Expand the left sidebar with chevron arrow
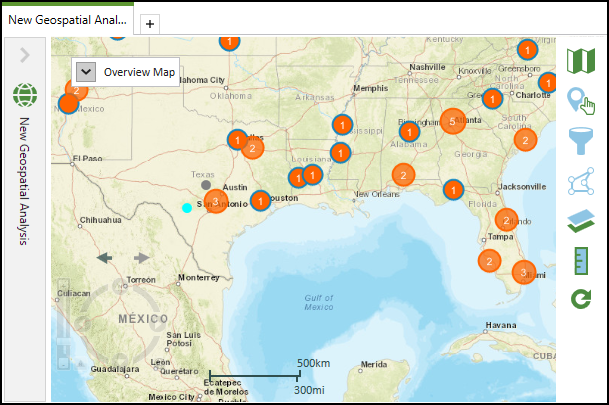This screenshot has width=609, height=405. point(25,56)
